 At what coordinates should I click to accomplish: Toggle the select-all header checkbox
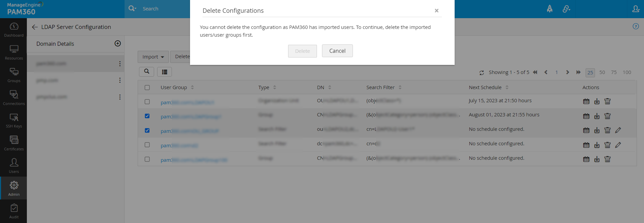pyautogui.click(x=147, y=87)
